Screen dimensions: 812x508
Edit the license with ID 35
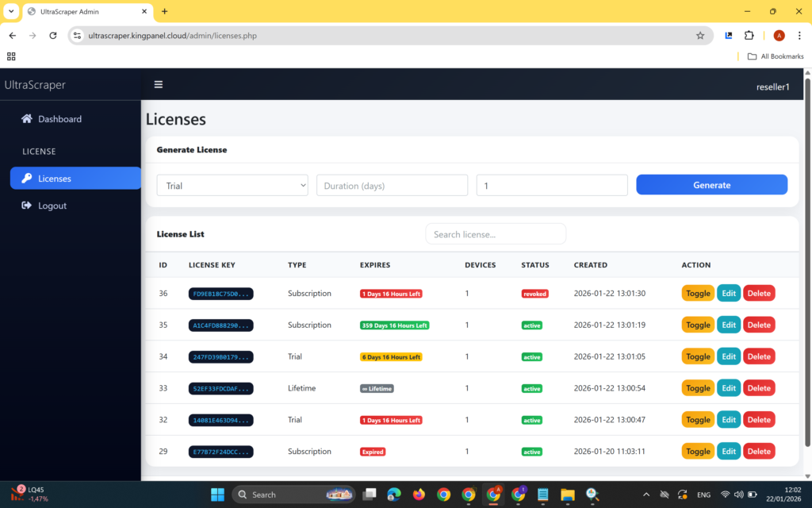pyautogui.click(x=729, y=325)
